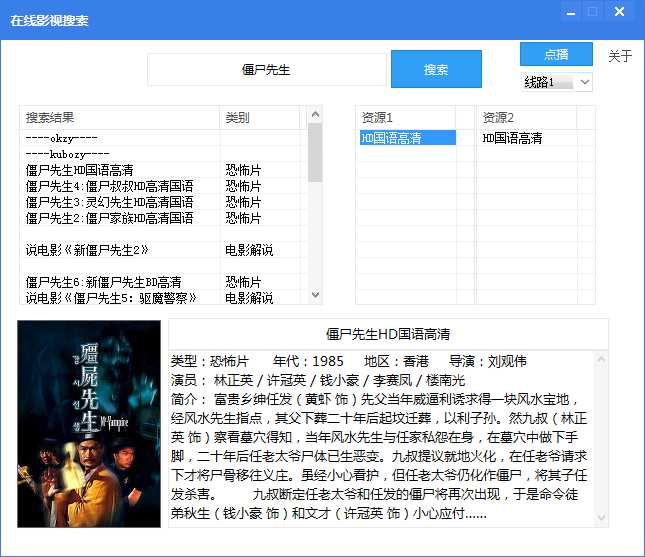Viewport: 645px width, 557px height.
Task: Click the 年代：1985 text
Action: point(308,361)
